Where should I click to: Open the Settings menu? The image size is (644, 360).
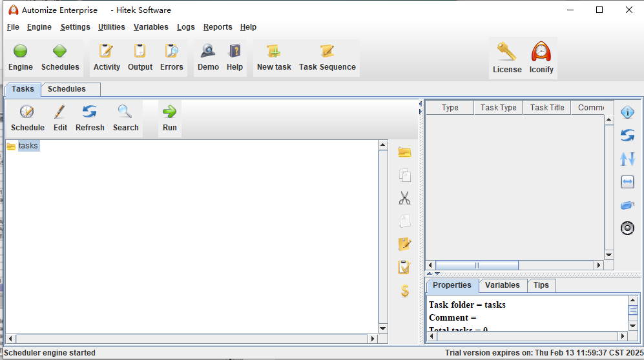pos(75,27)
